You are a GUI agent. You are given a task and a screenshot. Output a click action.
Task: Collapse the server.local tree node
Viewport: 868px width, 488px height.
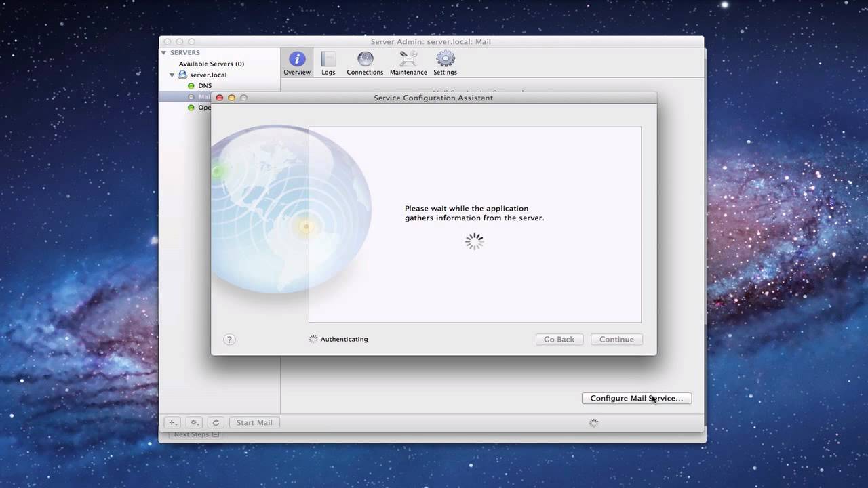172,75
